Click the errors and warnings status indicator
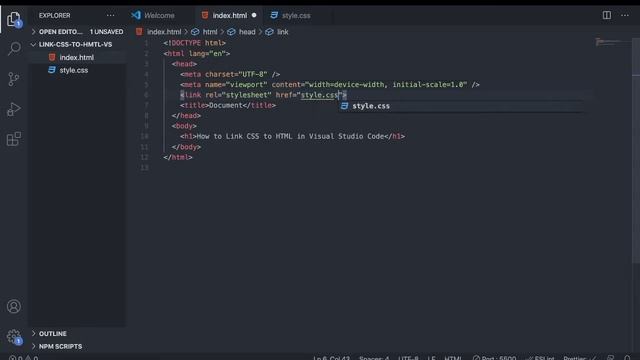The width and height of the screenshot is (640, 360). click(x=23, y=358)
